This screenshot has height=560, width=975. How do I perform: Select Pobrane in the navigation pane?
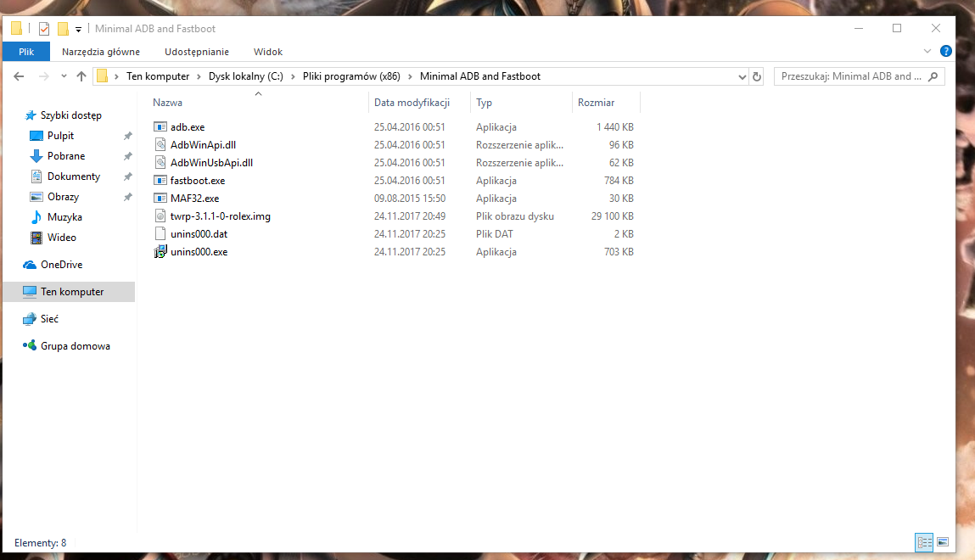(x=66, y=156)
